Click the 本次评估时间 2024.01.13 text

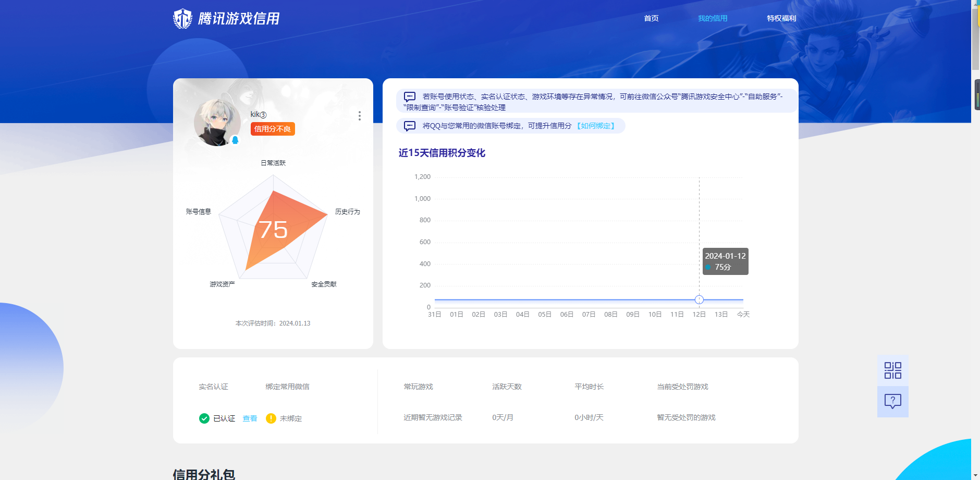click(273, 323)
